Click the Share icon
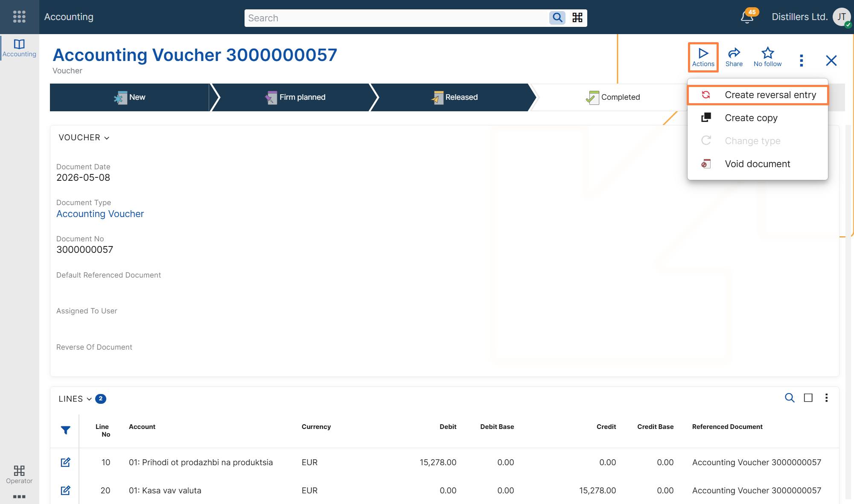This screenshot has height=504, width=854. click(x=734, y=57)
